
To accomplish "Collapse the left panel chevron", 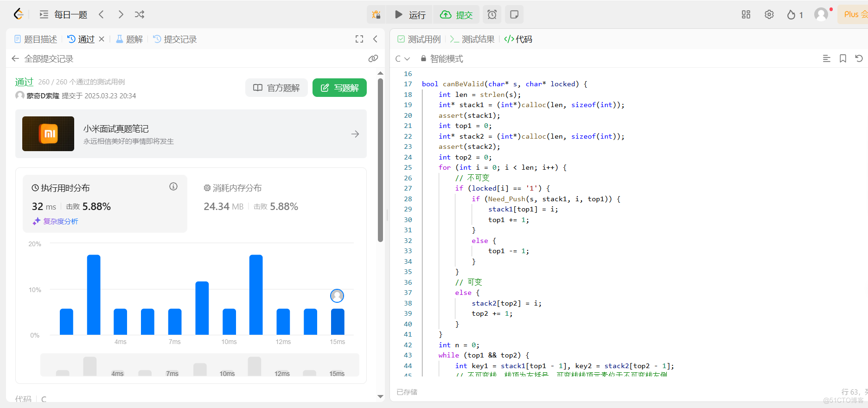I will click(x=375, y=39).
